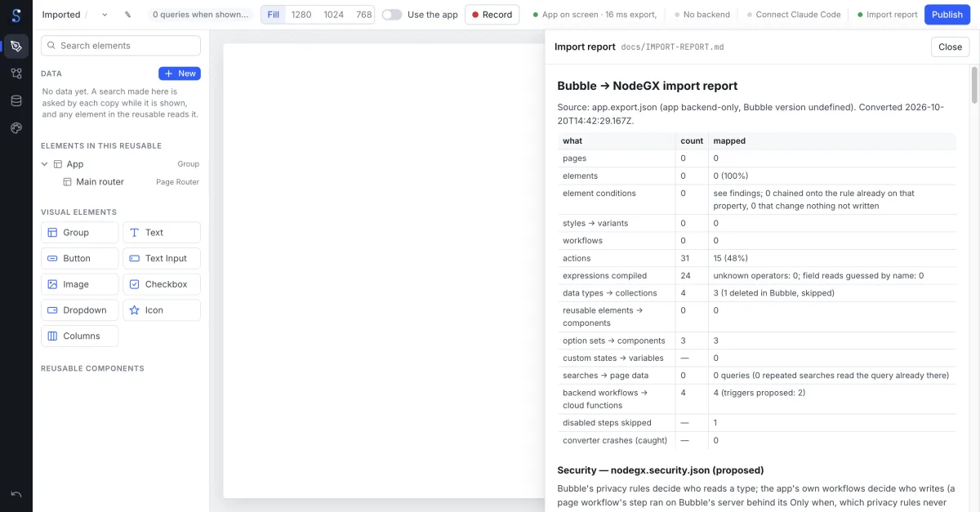Click the 'backend workflows → cloud functions' row

point(757,399)
